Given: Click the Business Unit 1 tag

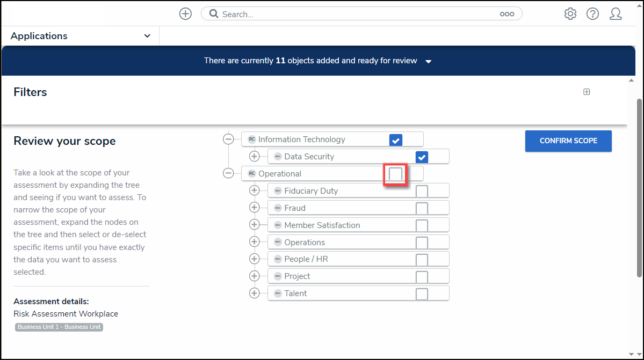Looking at the screenshot, I should pyautogui.click(x=59, y=327).
